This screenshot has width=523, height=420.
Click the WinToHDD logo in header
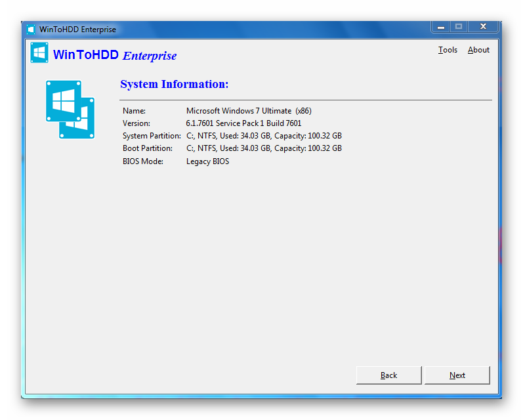39,52
